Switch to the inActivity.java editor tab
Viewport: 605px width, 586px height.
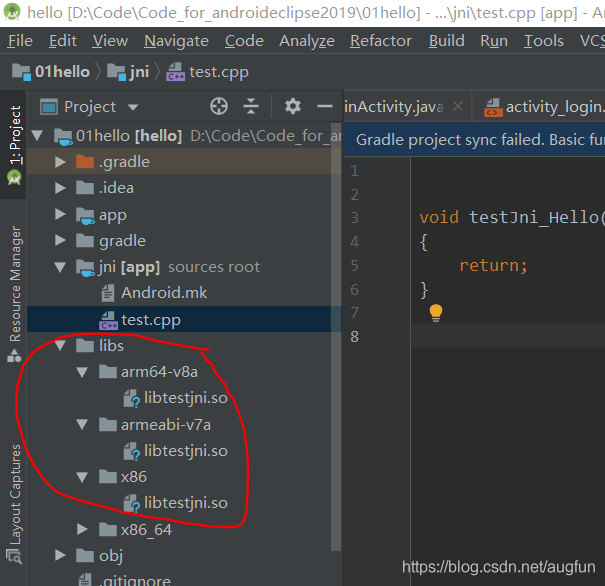point(394,107)
